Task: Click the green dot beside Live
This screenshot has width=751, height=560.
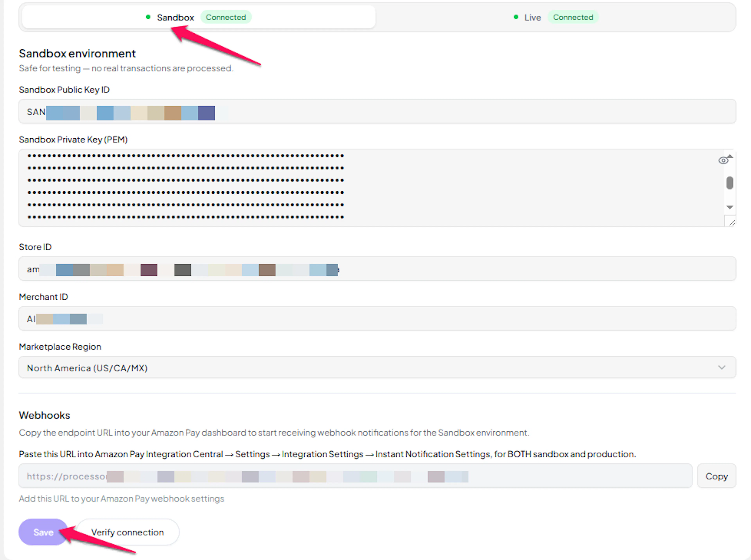Action: point(516,17)
